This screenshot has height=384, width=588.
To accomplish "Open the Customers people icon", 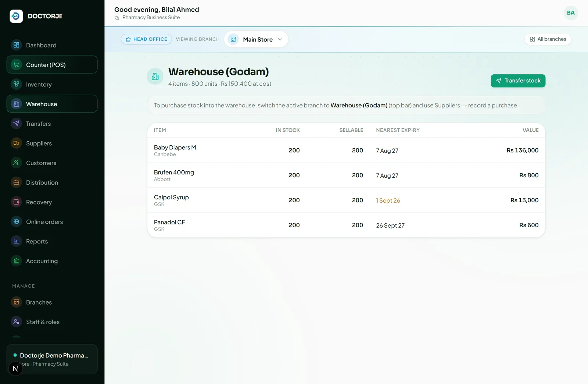I will [x=16, y=163].
